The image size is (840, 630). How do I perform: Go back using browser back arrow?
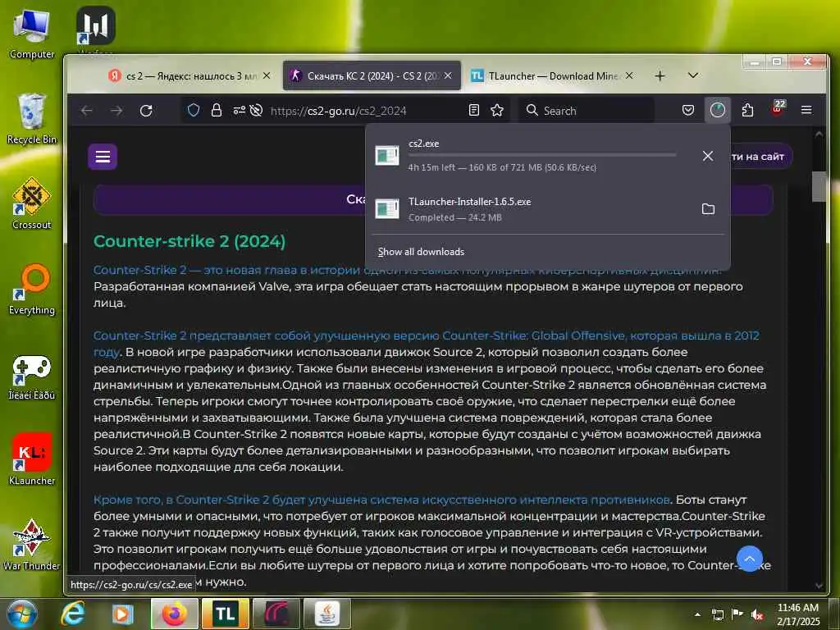tap(87, 111)
